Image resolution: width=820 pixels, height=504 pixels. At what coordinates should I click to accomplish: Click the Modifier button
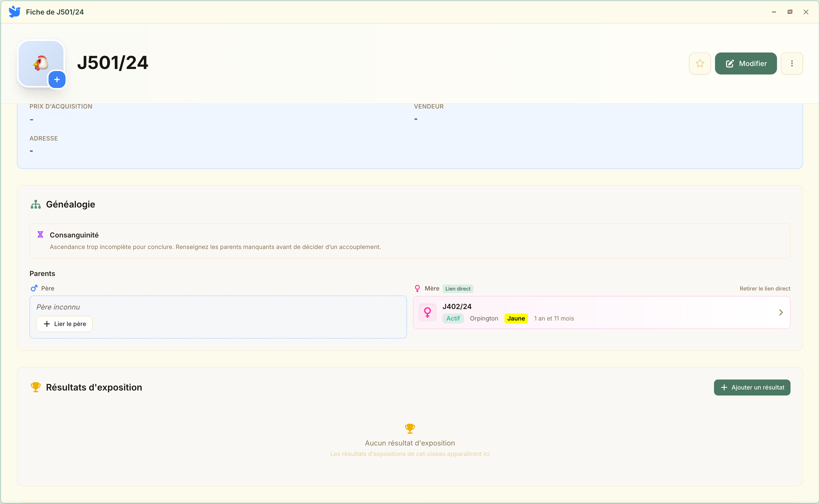(746, 63)
